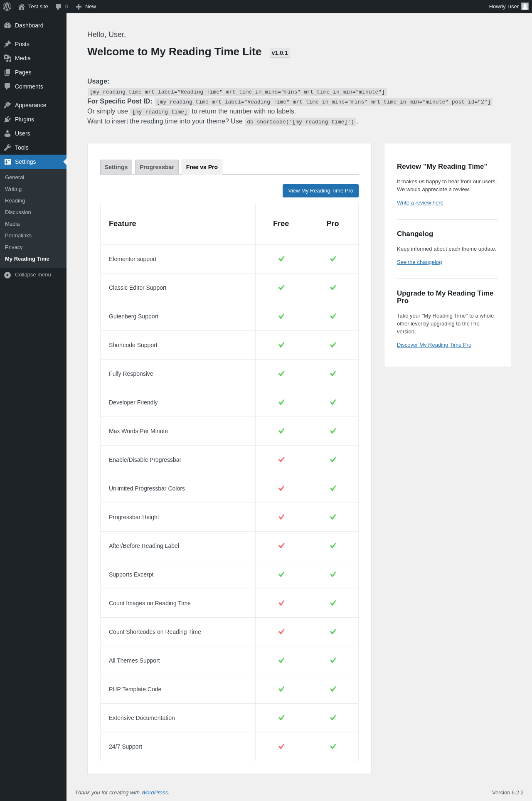The height and width of the screenshot is (801, 532).
Task: Click red Free mark for Progressbar Height
Action: coord(281,517)
